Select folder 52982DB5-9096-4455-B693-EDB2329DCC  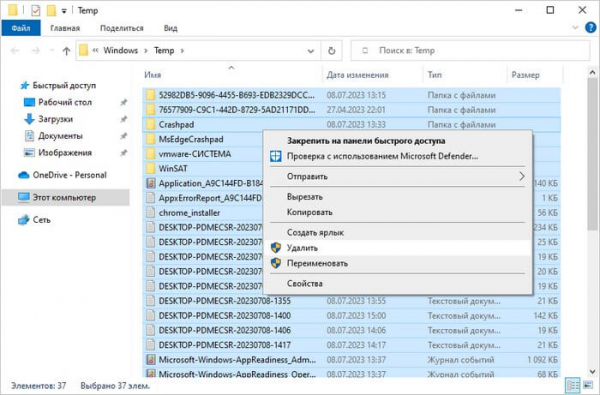click(x=236, y=95)
